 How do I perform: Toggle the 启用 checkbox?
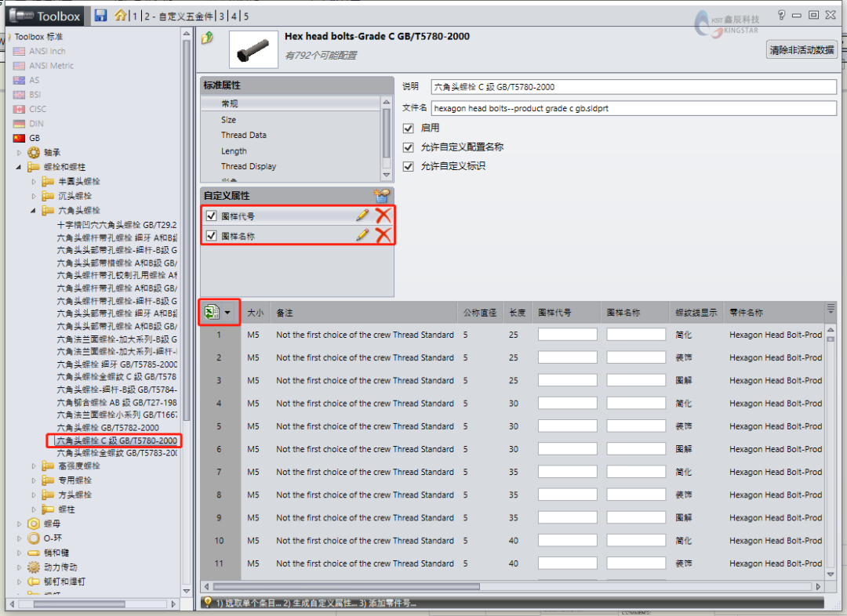tap(409, 129)
